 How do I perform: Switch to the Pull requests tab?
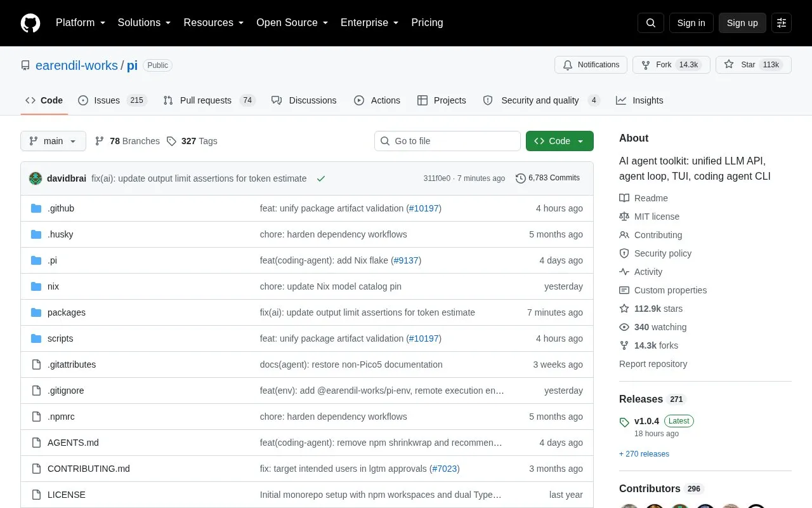pos(209,100)
